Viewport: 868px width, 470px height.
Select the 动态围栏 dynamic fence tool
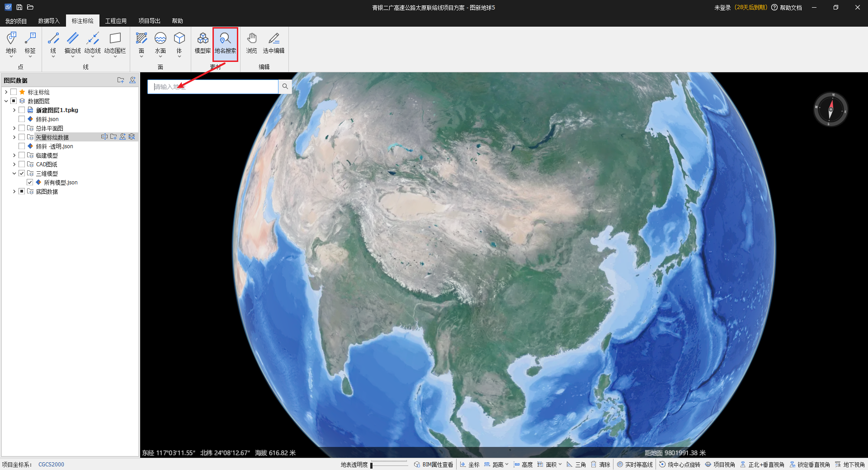pos(115,43)
